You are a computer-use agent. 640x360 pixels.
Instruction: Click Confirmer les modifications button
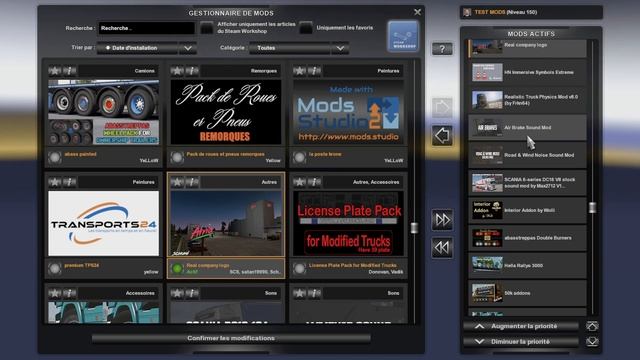[x=231, y=338]
